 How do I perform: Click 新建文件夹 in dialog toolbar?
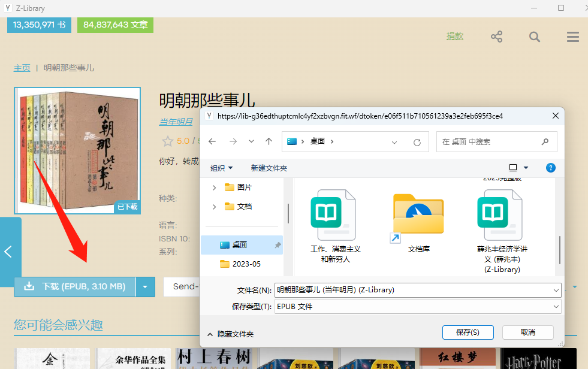click(x=269, y=168)
